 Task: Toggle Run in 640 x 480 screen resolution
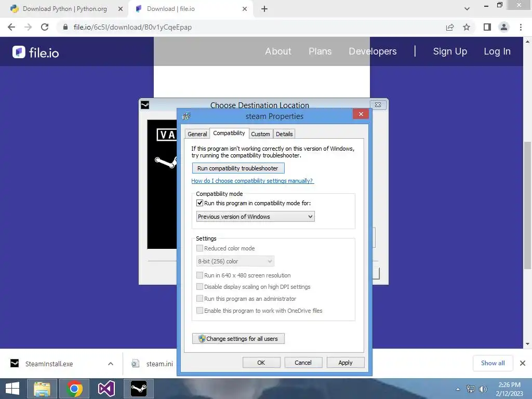200,275
